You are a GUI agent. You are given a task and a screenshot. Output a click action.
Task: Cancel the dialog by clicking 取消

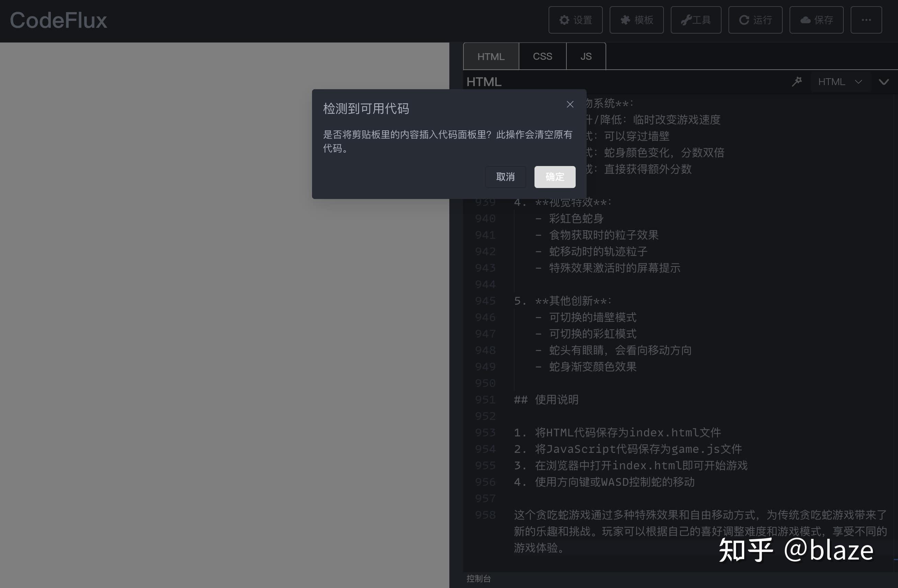point(505,177)
